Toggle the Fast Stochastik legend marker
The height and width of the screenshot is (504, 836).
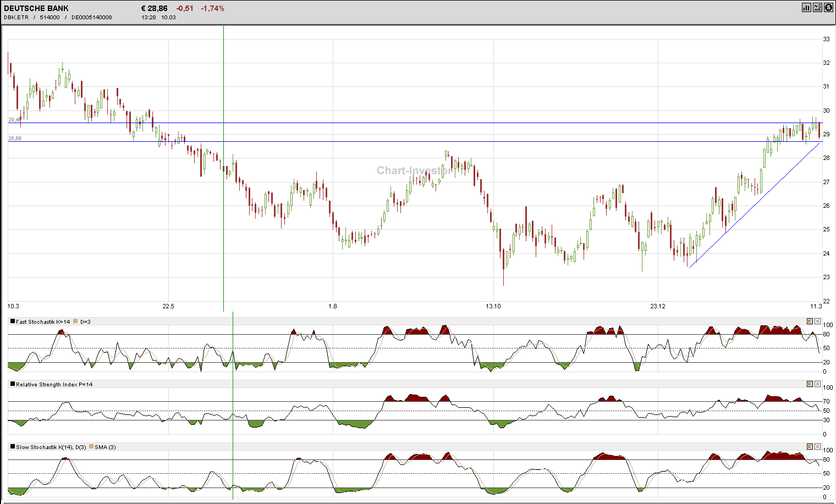click(12, 322)
